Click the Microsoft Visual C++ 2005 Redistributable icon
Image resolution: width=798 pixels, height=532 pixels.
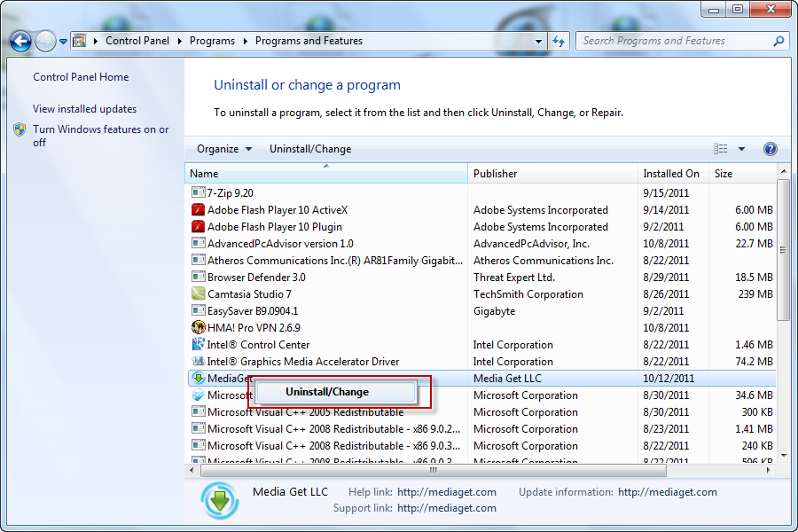coord(198,411)
